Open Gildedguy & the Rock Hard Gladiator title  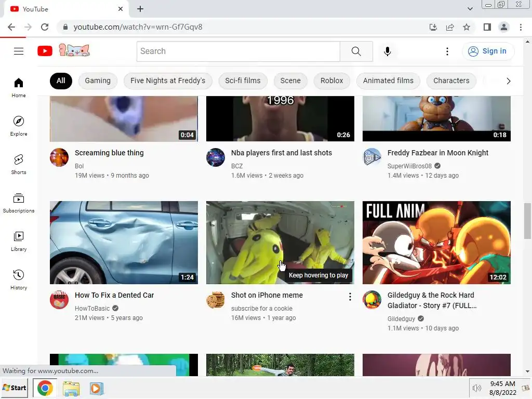click(x=432, y=300)
